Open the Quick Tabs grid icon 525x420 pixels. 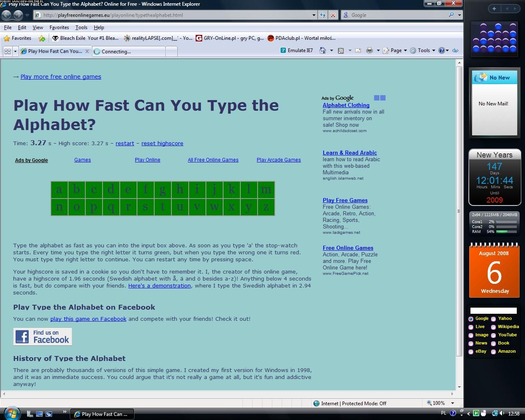pos(7,51)
